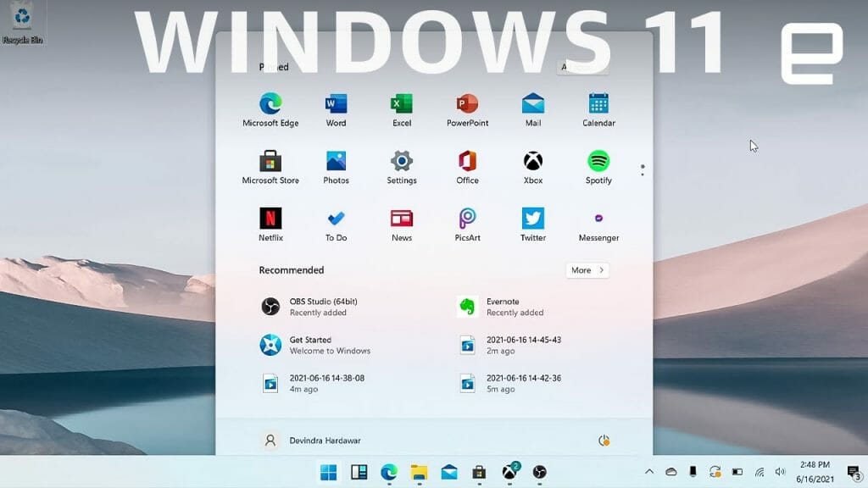Open the recording 2021-06-16 14-45-43
868x488 pixels.
509,346
